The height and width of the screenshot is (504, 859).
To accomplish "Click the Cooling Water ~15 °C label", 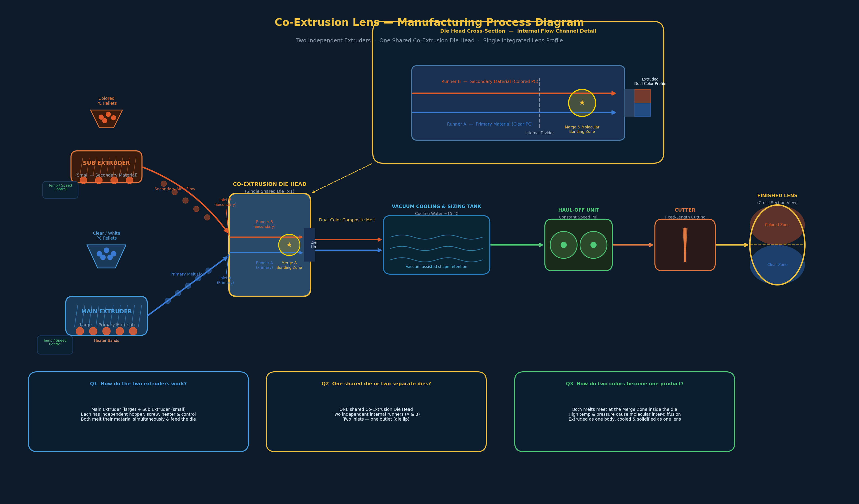I will tap(436, 214).
